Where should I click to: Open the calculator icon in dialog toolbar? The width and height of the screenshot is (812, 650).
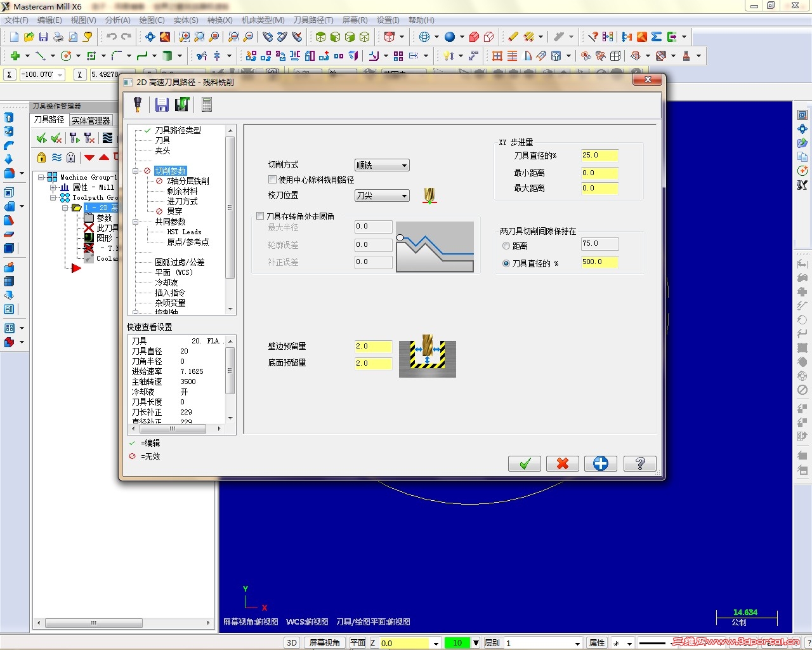click(207, 104)
